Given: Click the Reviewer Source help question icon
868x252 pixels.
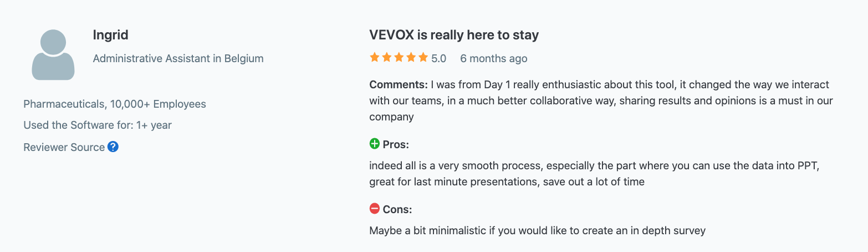Looking at the screenshot, I should [x=113, y=147].
